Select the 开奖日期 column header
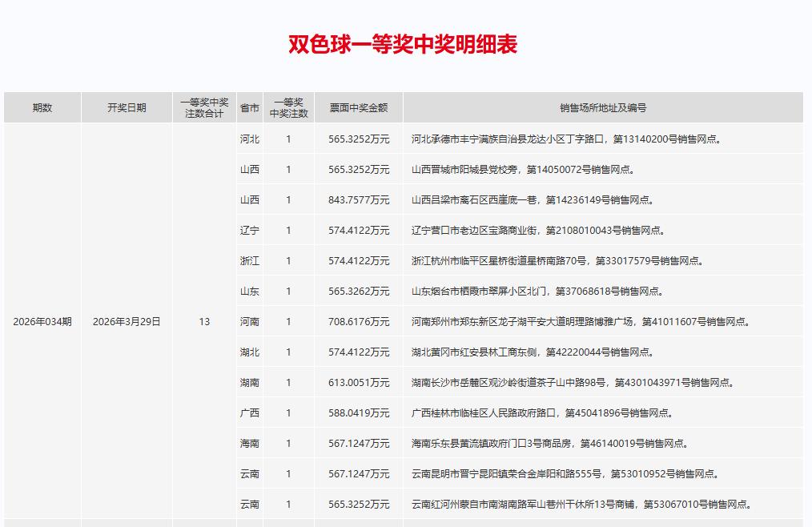The height and width of the screenshot is (527, 812). 126,107
